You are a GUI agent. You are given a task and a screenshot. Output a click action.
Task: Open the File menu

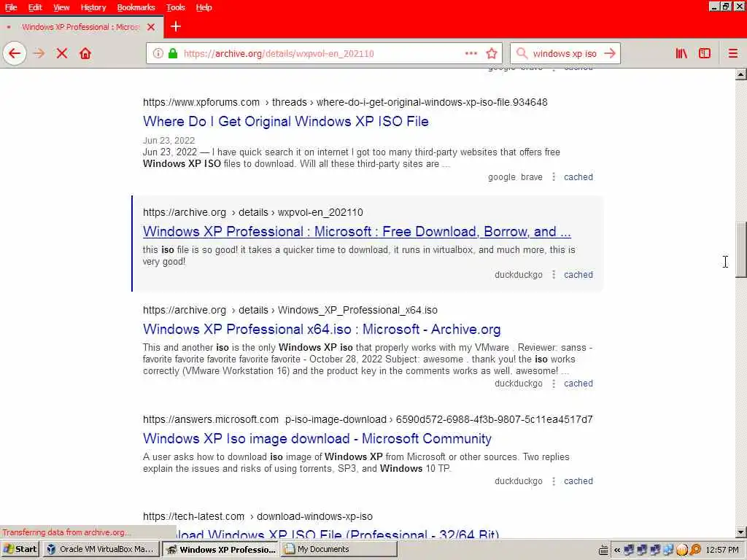(x=11, y=7)
